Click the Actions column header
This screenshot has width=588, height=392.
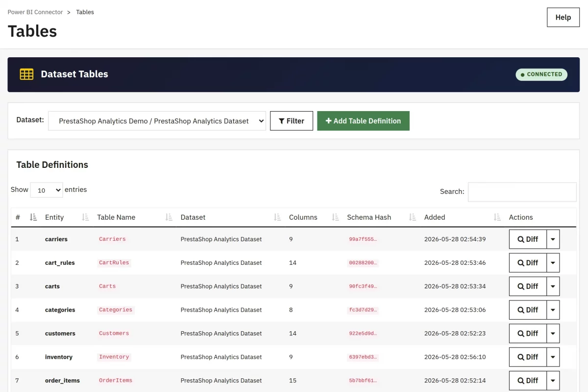click(521, 217)
